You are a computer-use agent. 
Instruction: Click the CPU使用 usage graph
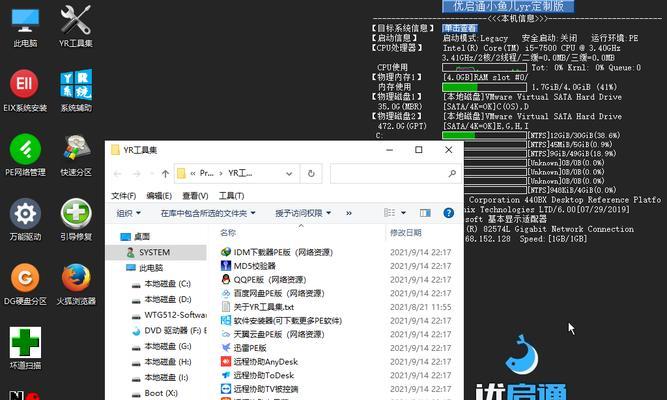485,67
